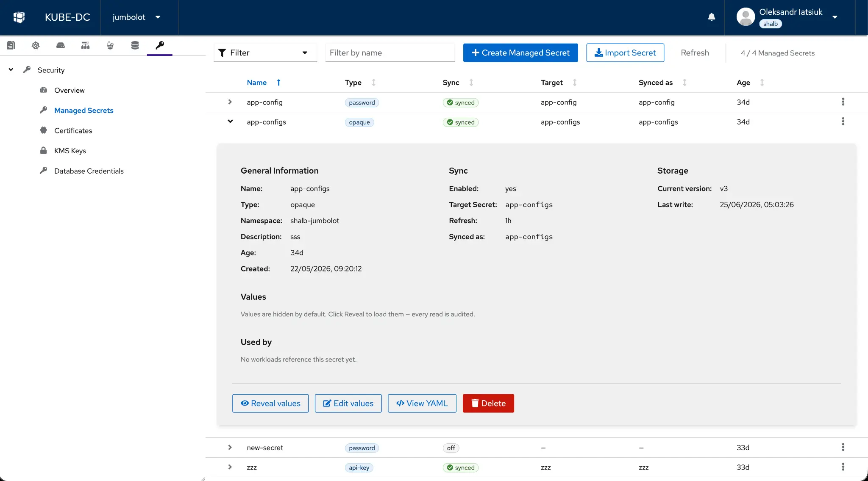
Task: Open the notifications bell
Action: click(712, 17)
